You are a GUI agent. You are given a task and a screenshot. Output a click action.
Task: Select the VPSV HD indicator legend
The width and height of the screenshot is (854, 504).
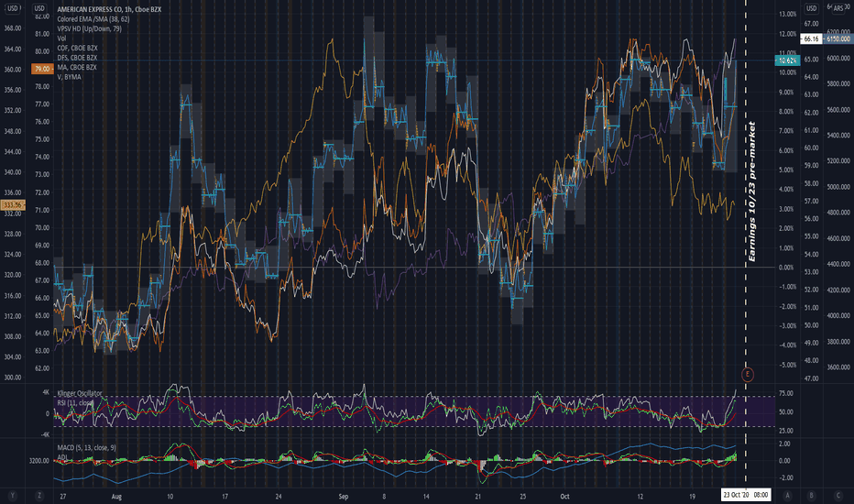pyautogui.click(x=89, y=29)
